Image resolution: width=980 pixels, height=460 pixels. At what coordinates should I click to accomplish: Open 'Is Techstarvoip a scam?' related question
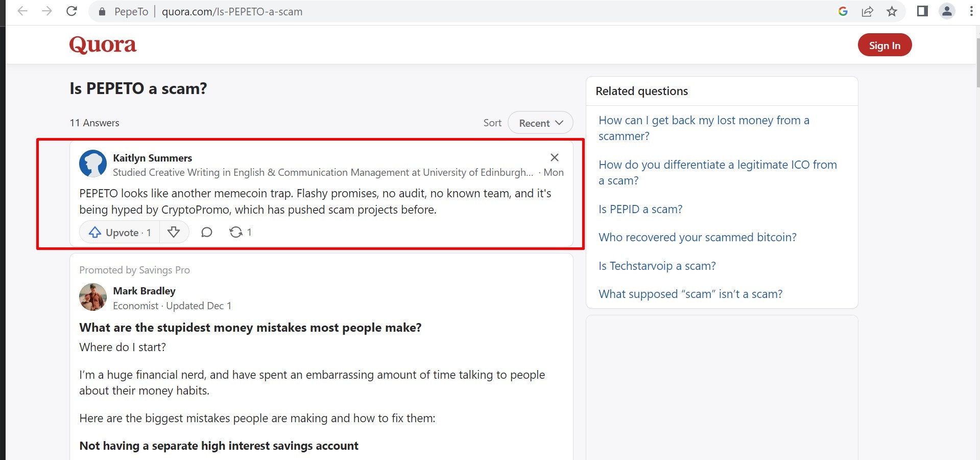(657, 266)
